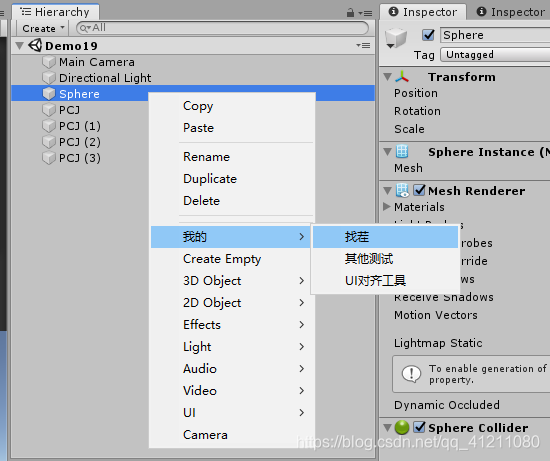
Task: Select PCJ (2) in the Hierarchy
Action: tap(80, 142)
